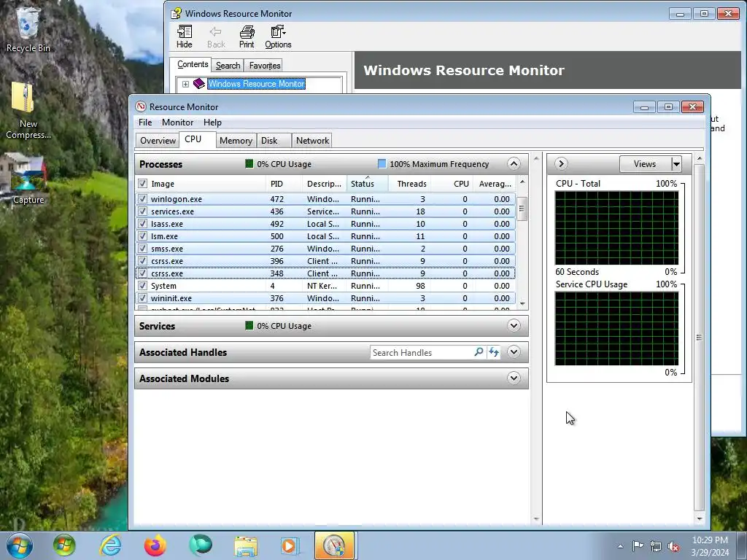Toggle the Image header select-all checkbox
This screenshot has width=747, height=560.
142,183
